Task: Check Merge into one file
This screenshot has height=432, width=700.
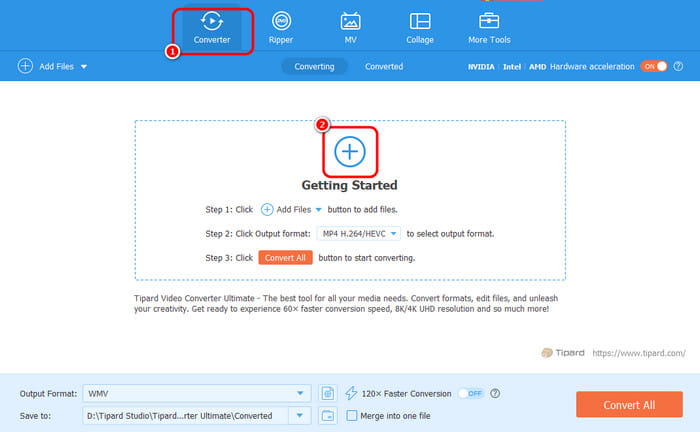Action: pyautogui.click(x=352, y=415)
